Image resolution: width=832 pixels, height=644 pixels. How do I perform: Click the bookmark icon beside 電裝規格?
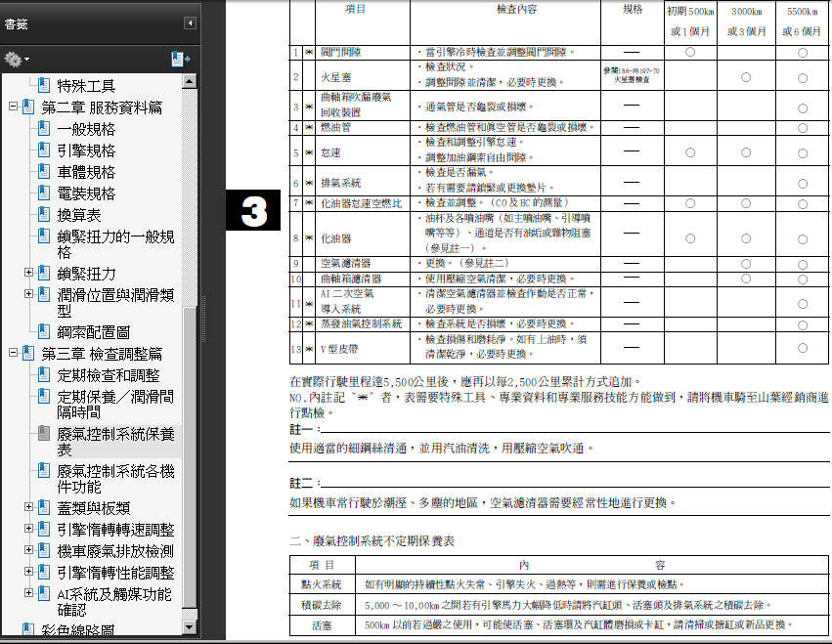click(45, 193)
